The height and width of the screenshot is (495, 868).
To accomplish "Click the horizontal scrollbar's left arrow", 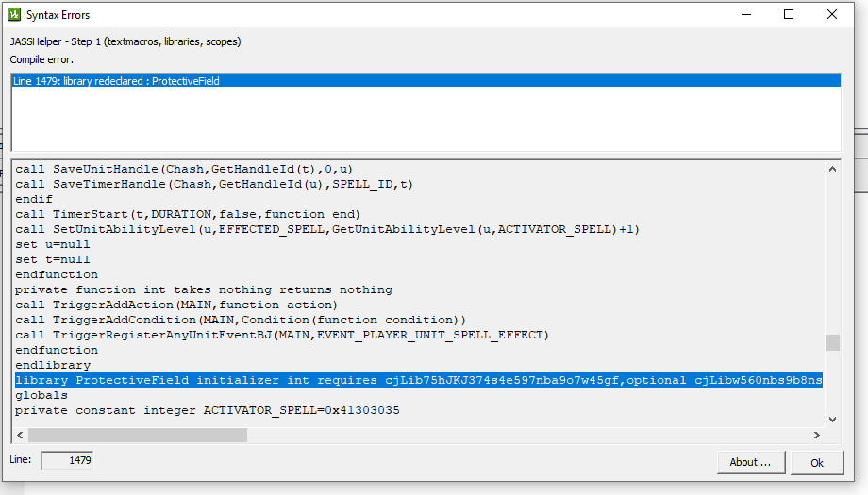I will tap(19, 436).
